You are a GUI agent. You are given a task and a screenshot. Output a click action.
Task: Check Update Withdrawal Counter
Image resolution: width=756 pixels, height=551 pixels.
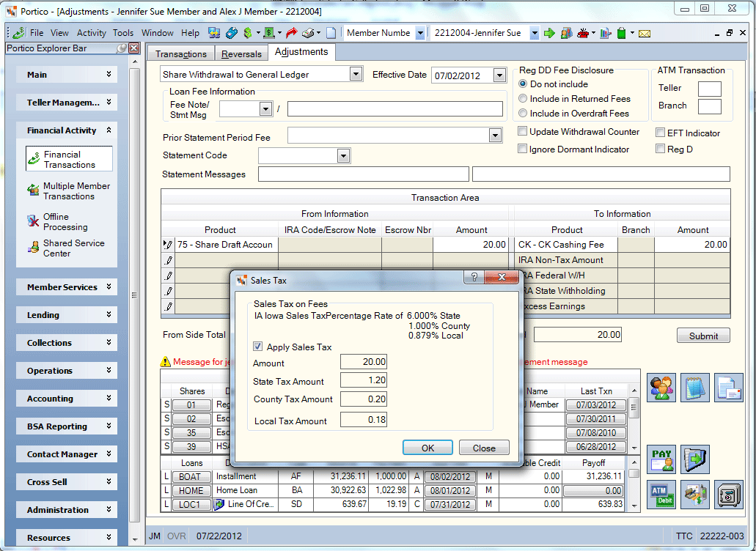pos(522,131)
